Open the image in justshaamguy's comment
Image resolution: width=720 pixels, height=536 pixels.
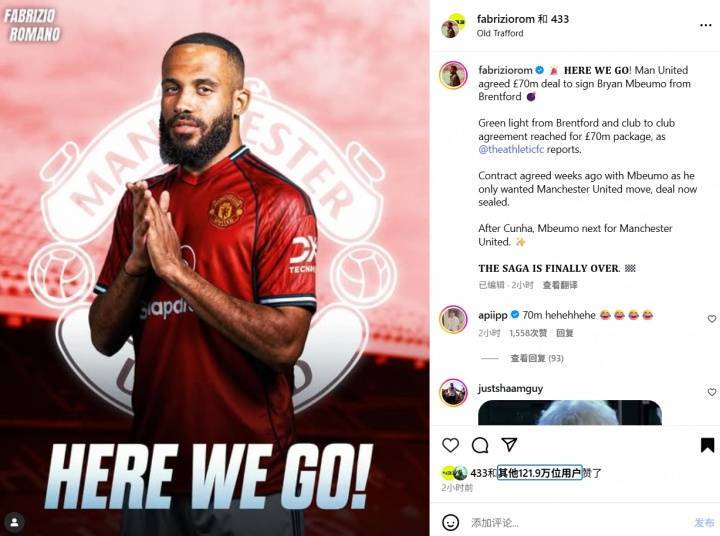pos(569,412)
